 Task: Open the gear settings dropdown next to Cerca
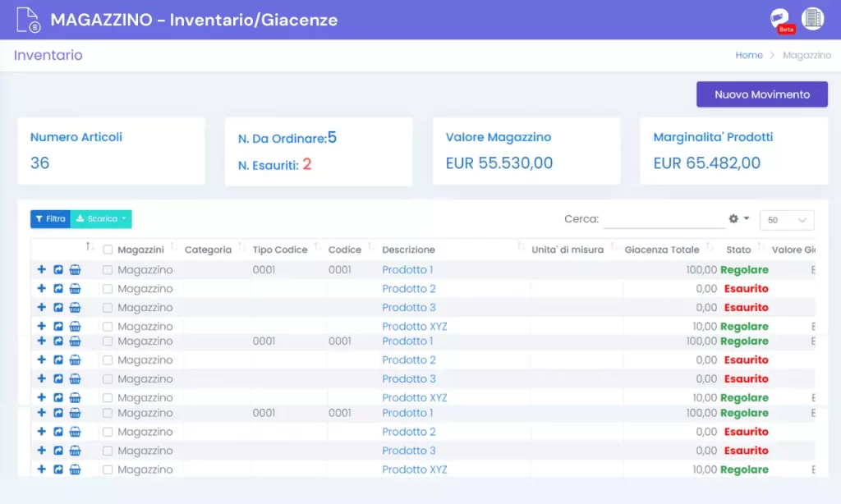738,219
